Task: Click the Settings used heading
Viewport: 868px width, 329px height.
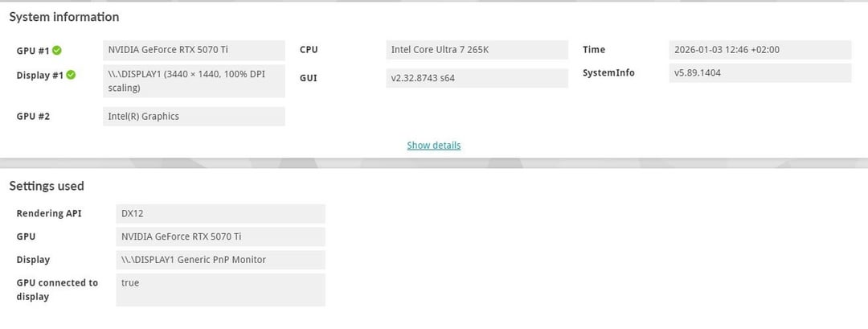Action: click(47, 186)
